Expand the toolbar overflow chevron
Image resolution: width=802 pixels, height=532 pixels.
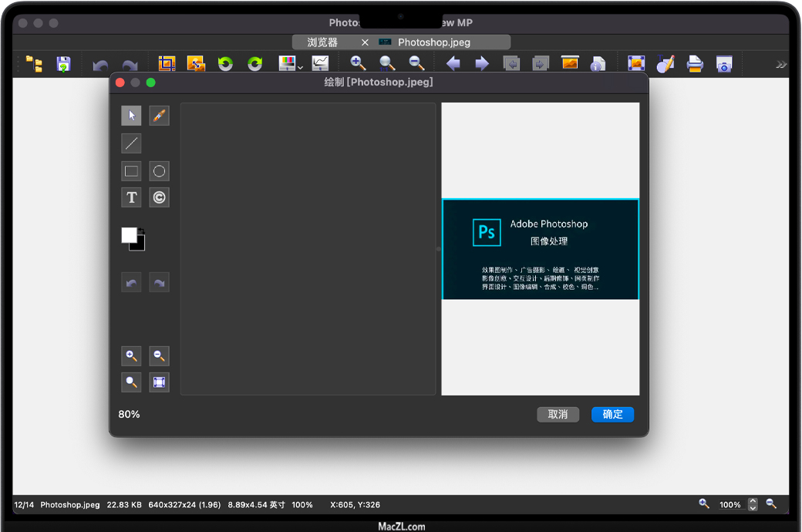coord(781,65)
